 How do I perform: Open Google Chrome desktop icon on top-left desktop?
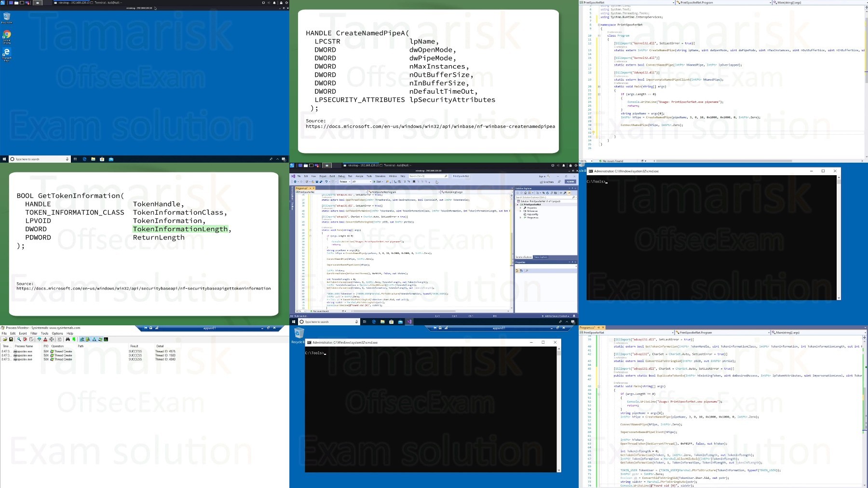[7, 37]
